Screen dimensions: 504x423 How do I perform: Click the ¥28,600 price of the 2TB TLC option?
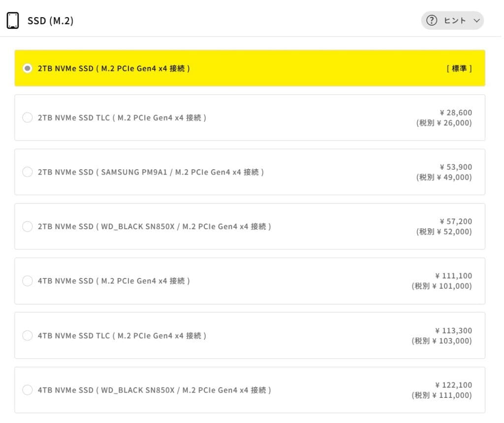pyautogui.click(x=456, y=113)
